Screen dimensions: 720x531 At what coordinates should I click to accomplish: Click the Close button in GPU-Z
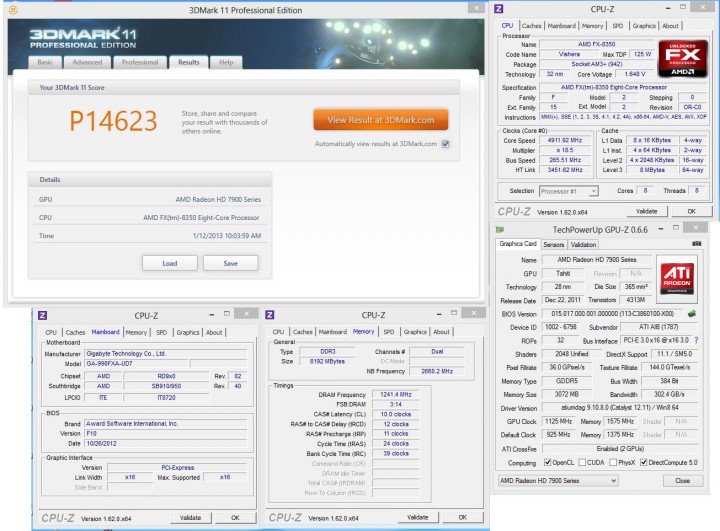pos(683,480)
